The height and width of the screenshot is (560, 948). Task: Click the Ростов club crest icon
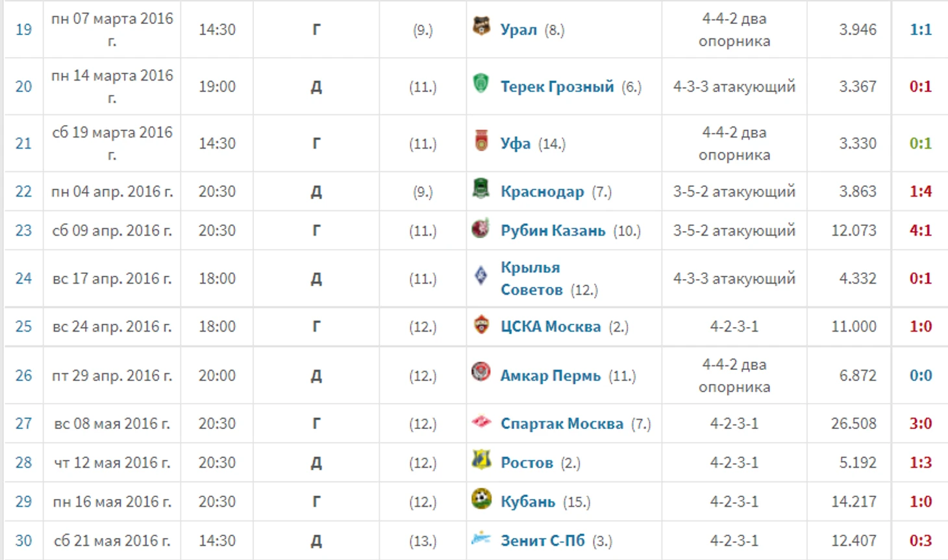pyautogui.click(x=481, y=460)
